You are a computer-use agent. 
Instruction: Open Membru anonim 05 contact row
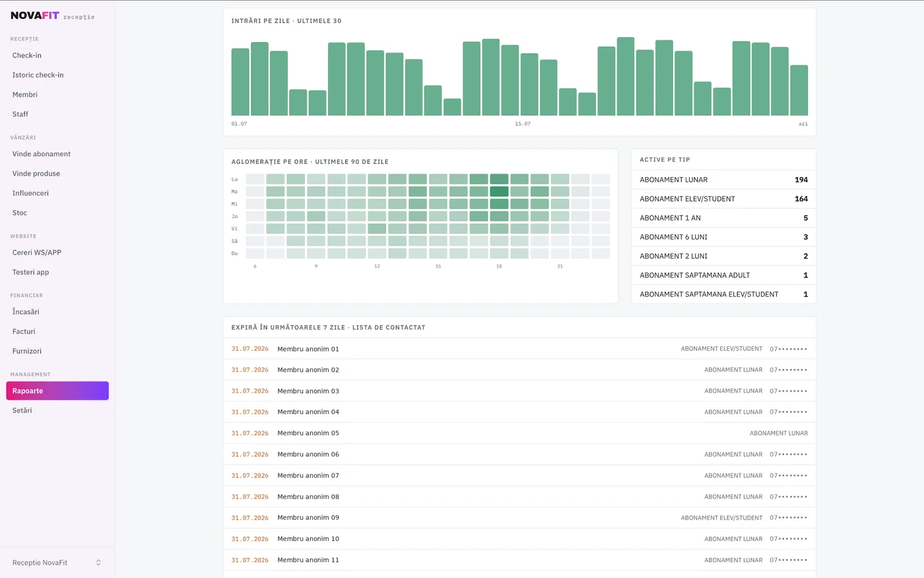tap(519, 433)
